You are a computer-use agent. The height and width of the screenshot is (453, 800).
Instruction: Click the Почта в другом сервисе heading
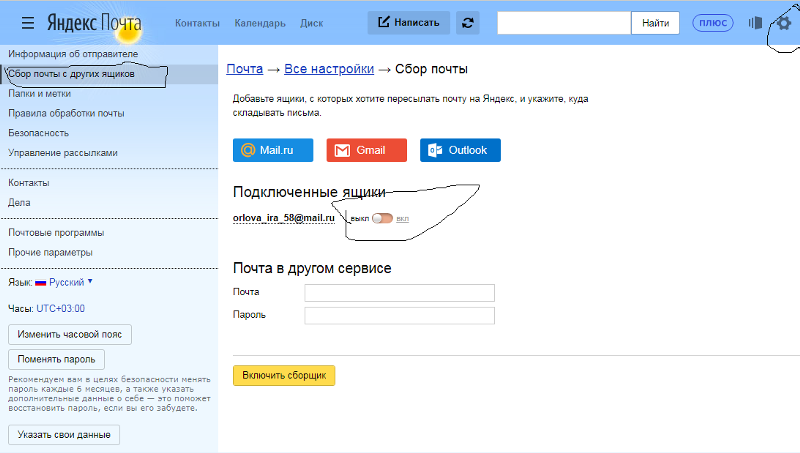click(312, 268)
